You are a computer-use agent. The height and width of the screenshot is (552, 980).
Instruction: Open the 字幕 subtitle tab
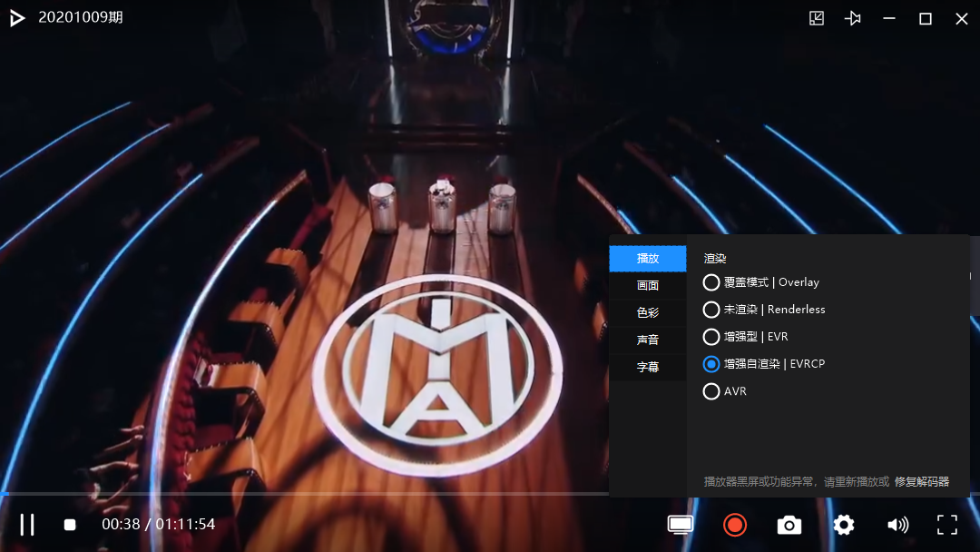click(648, 367)
